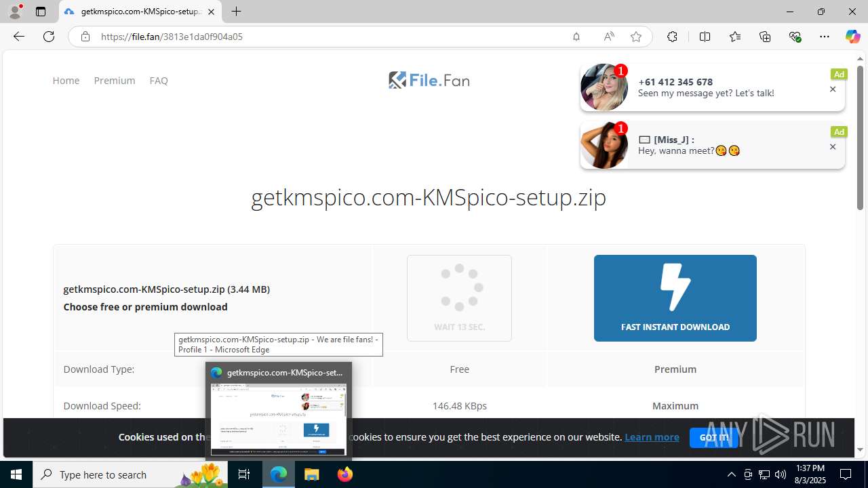Click the File.Fan logo
Viewport: 868px width, 488px height.
point(429,80)
